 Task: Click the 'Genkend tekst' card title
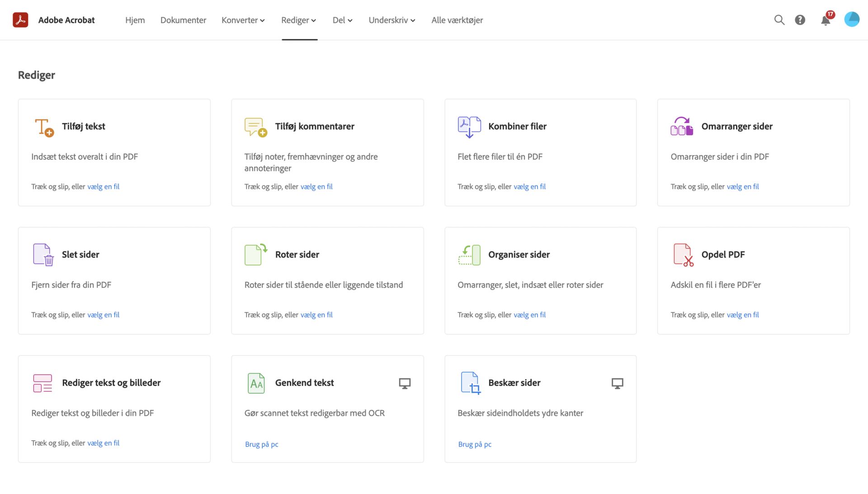click(x=304, y=383)
